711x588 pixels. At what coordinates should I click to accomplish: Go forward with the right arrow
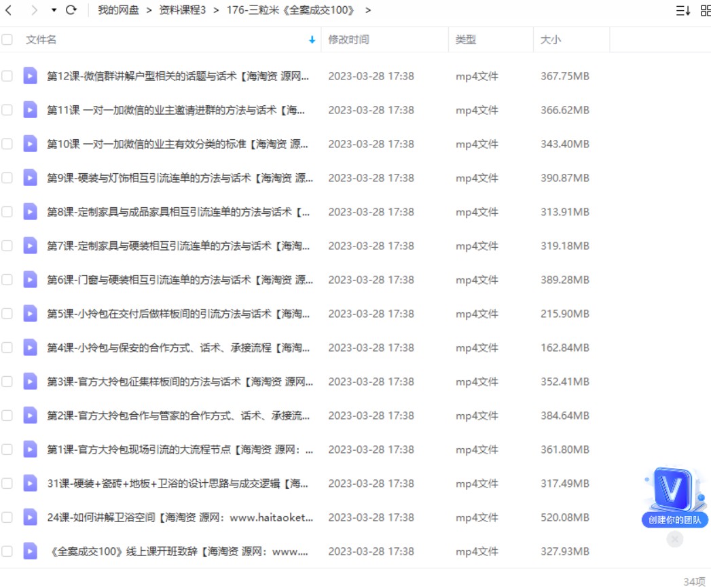click(34, 10)
